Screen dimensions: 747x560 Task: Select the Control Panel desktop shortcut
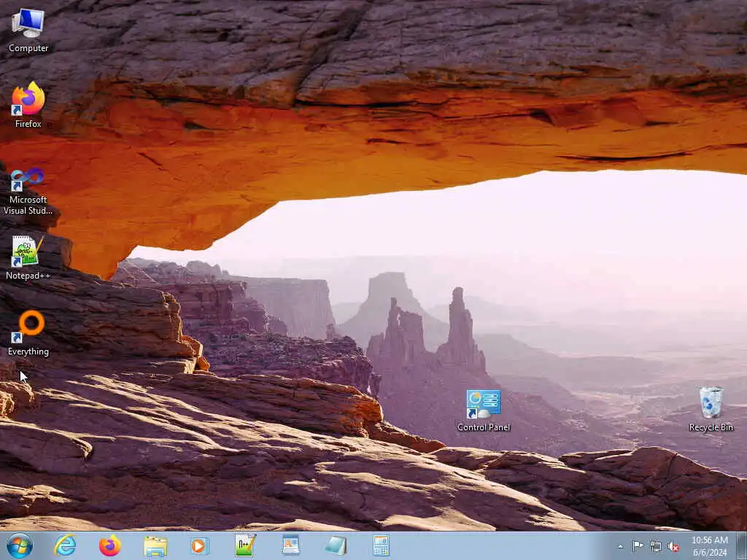tap(484, 410)
